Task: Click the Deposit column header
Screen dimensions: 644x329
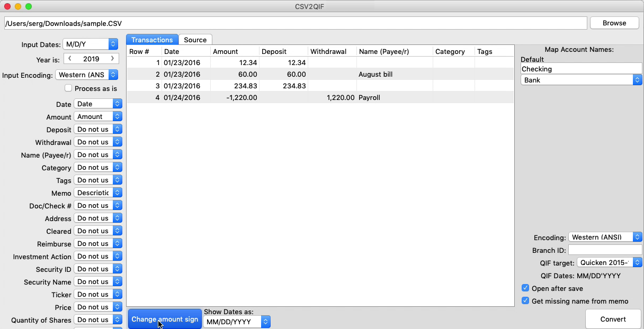Action: point(283,51)
